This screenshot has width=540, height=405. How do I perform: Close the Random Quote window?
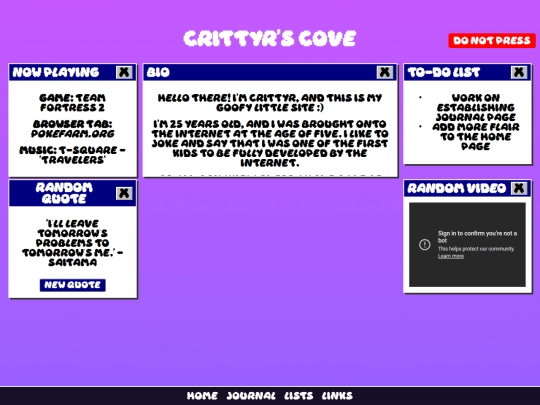pyautogui.click(x=124, y=193)
